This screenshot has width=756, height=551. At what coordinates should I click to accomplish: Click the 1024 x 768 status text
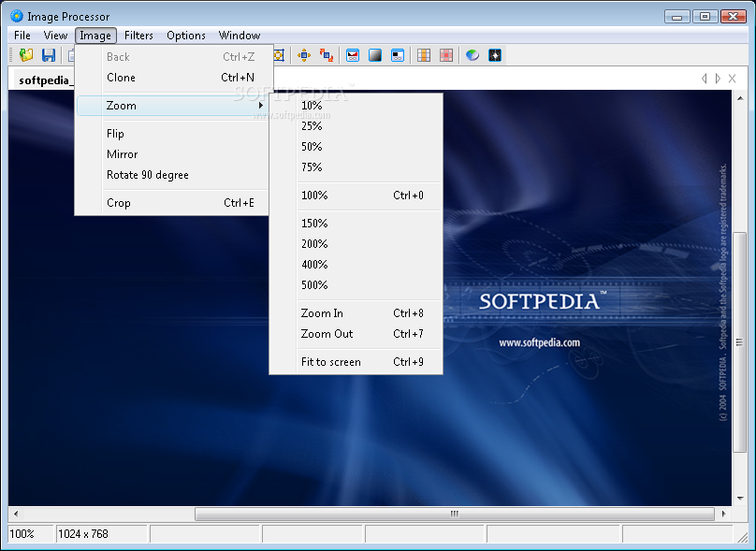click(83, 534)
